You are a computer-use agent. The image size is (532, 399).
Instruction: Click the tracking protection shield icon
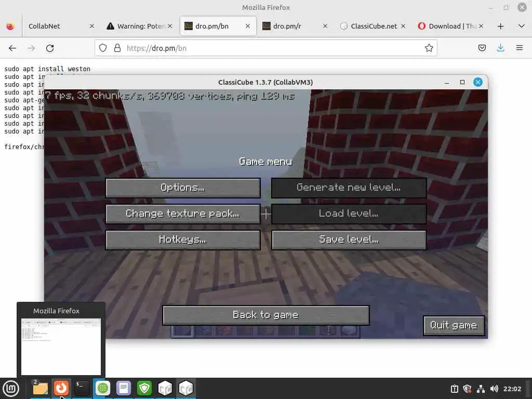click(x=103, y=48)
